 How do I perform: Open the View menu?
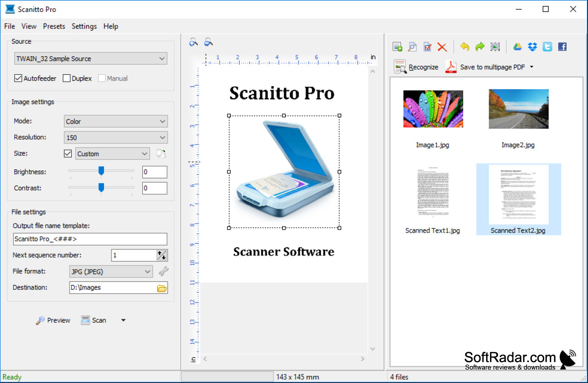29,26
